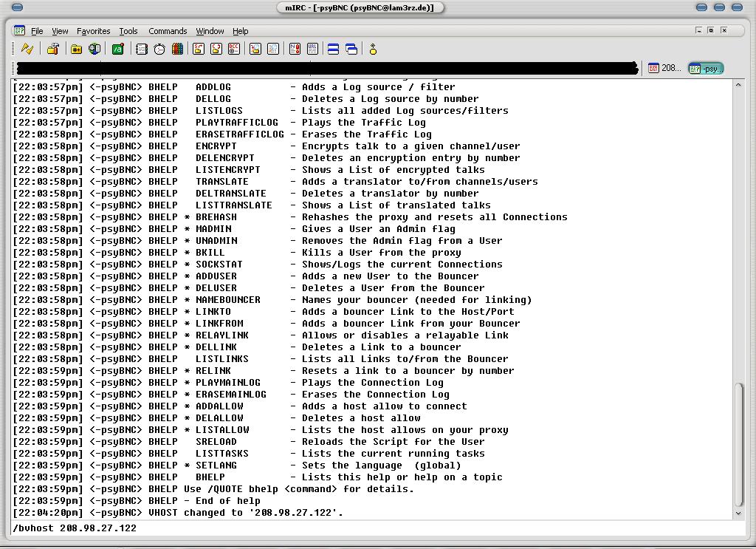Open the View menu
The height and width of the screenshot is (549, 756).
(x=60, y=31)
